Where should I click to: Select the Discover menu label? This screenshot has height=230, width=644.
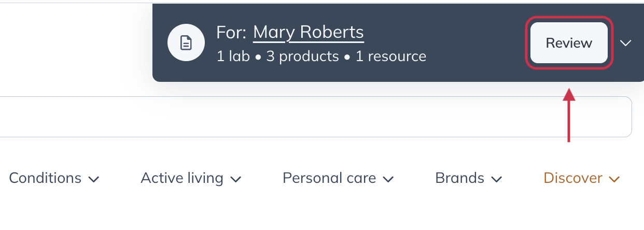point(573,178)
